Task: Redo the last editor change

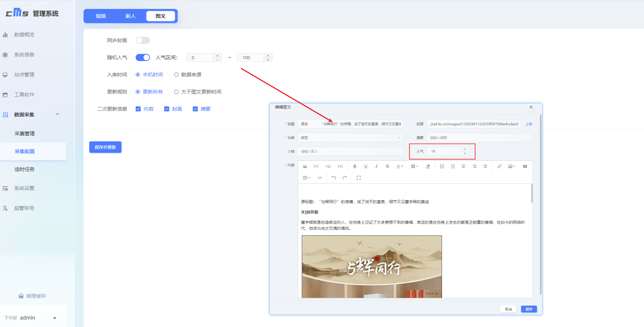Action: pyautogui.click(x=344, y=178)
